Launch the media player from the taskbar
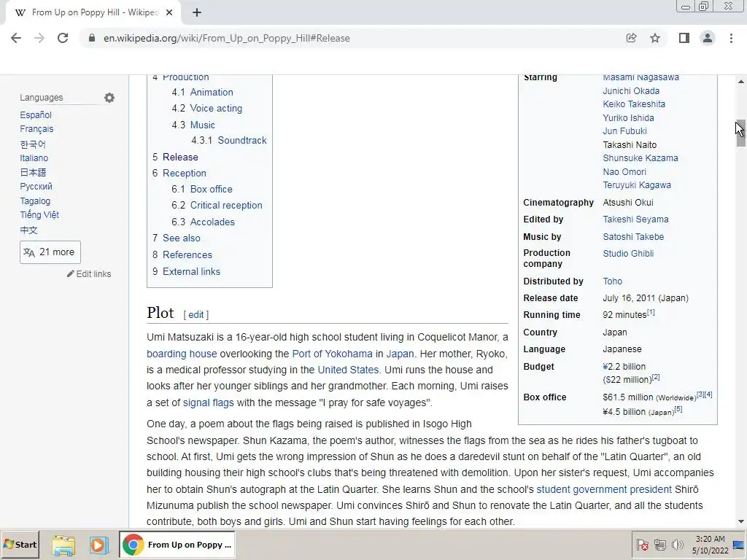747x560 pixels. point(98,545)
